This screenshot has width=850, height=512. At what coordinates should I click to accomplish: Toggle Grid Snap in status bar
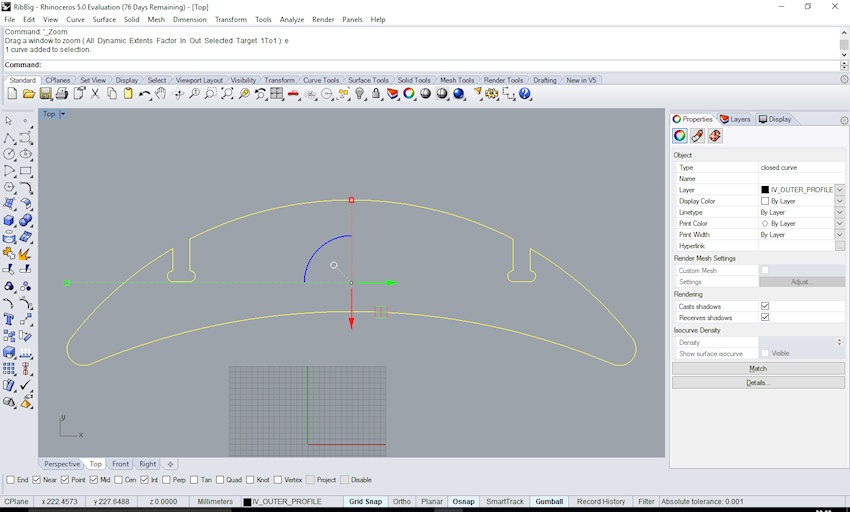365,502
